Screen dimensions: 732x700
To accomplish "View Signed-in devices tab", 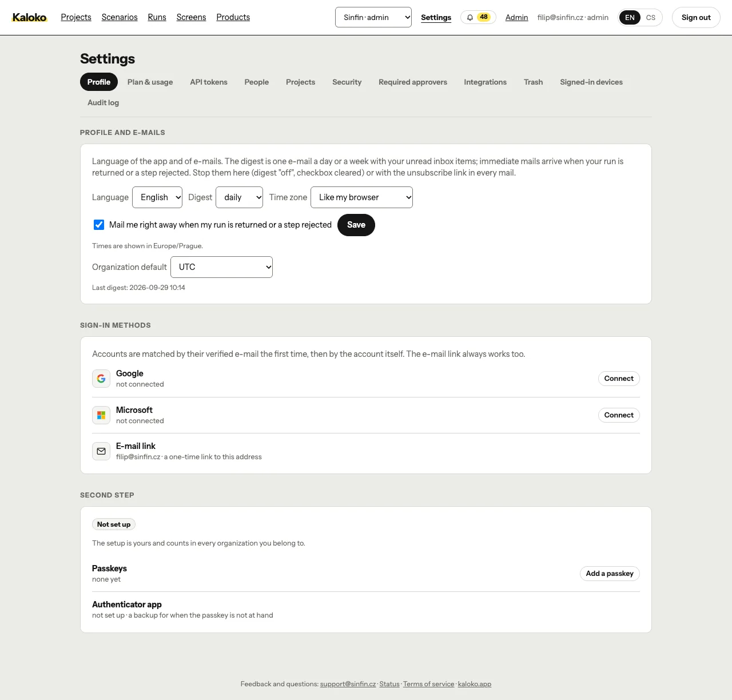I will click(x=591, y=82).
